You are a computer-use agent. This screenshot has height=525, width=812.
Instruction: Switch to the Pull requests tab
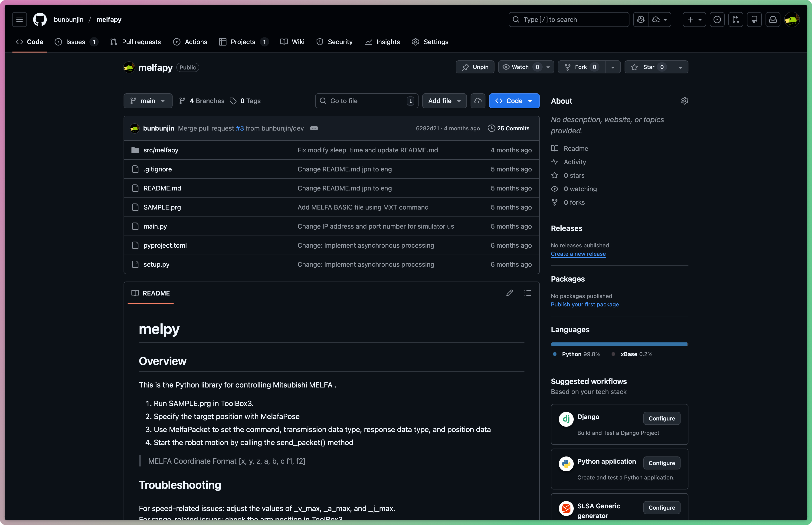[x=136, y=42]
